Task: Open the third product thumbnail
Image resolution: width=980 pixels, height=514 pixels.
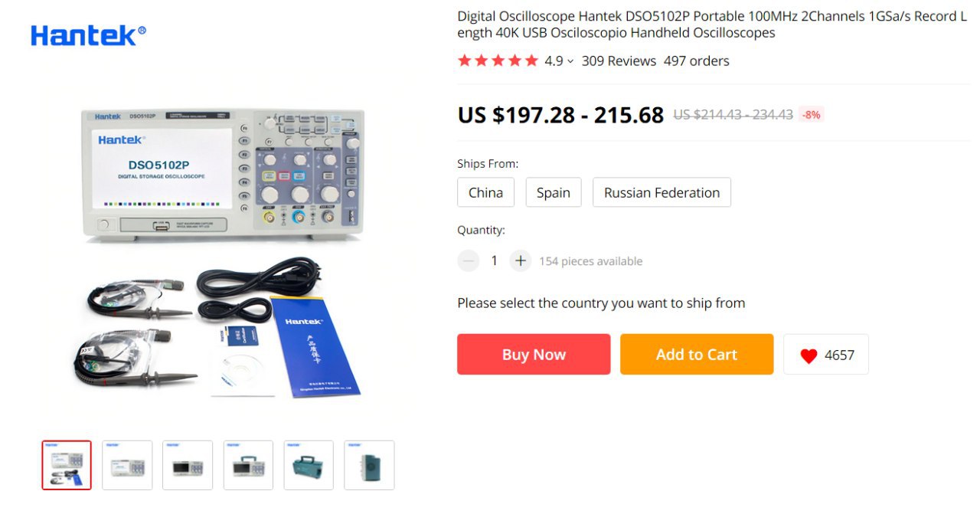Action: point(188,465)
